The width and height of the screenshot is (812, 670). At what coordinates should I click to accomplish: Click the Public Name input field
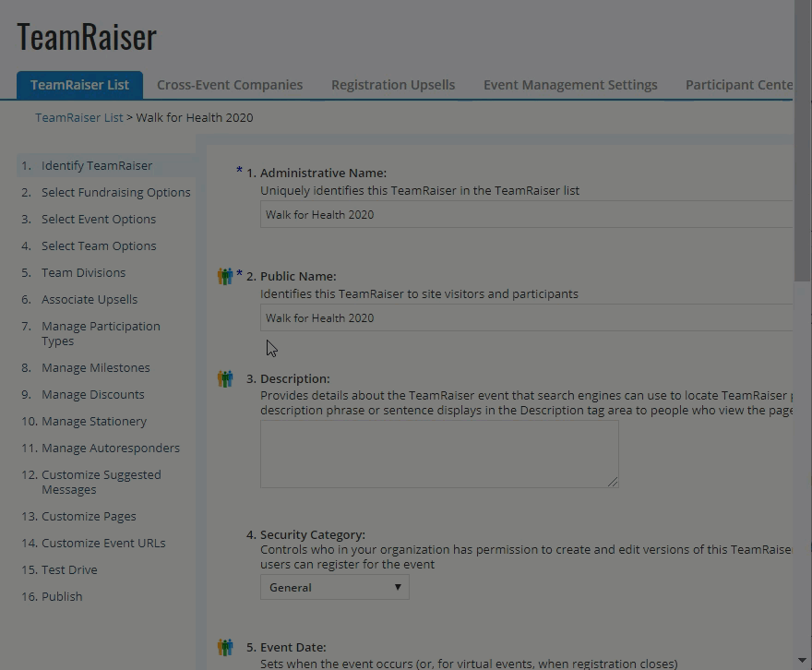(x=526, y=317)
